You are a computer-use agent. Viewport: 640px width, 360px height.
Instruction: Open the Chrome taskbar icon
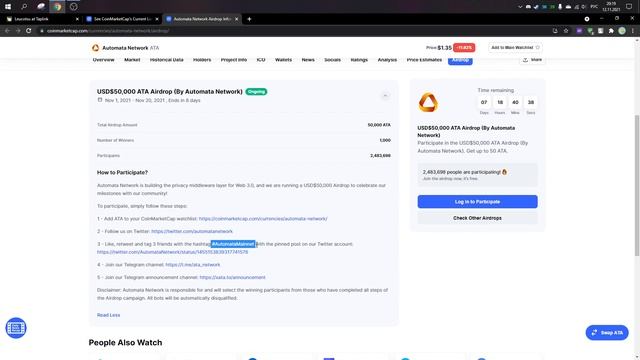[x=57, y=7]
